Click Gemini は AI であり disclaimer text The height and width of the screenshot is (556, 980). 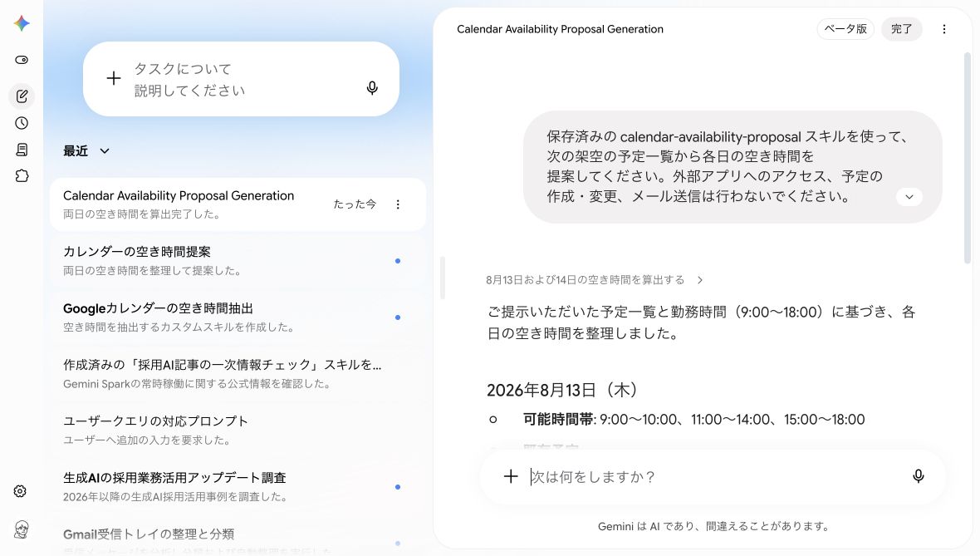(713, 526)
